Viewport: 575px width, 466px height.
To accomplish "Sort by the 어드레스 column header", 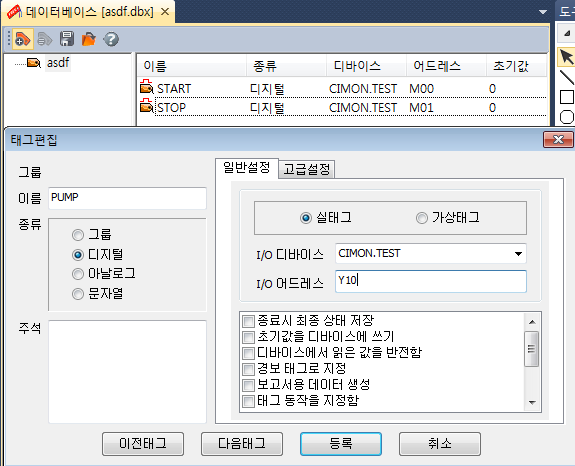I will coord(446,66).
